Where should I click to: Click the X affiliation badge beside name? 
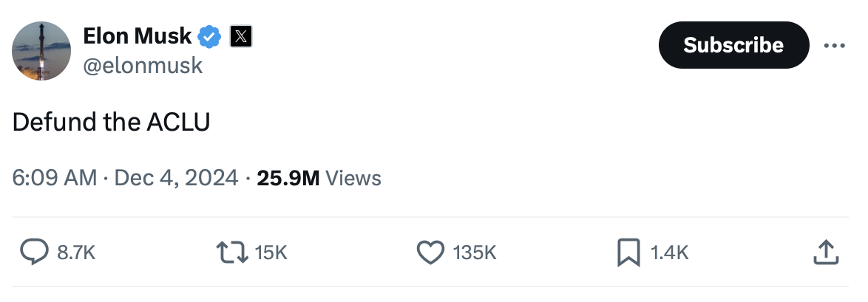click(241, 35)
